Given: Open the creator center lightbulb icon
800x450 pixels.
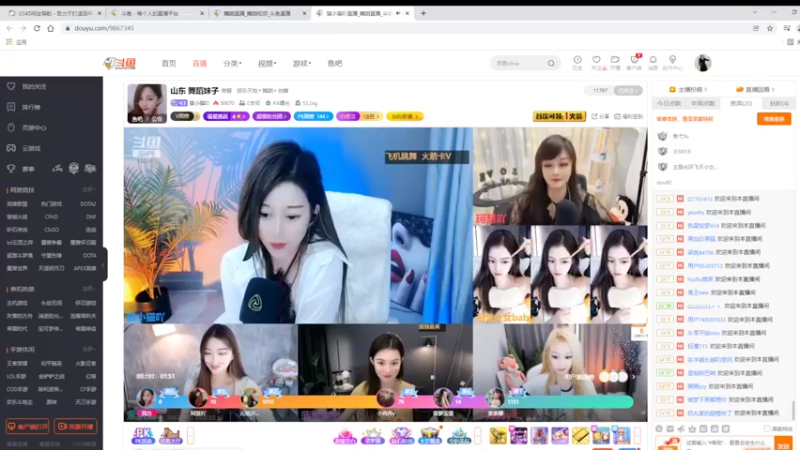Looking at the screenshot, I should point(672,62).
